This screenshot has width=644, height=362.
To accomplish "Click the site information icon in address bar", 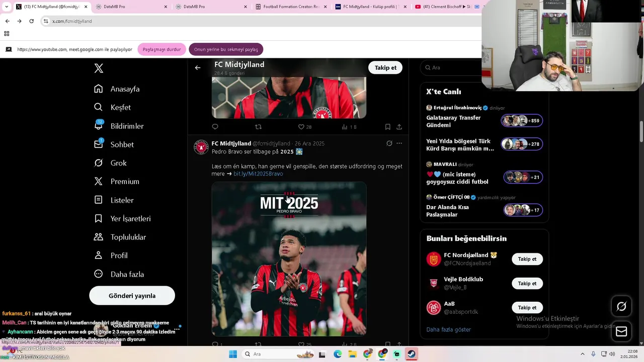I will 46,21.
